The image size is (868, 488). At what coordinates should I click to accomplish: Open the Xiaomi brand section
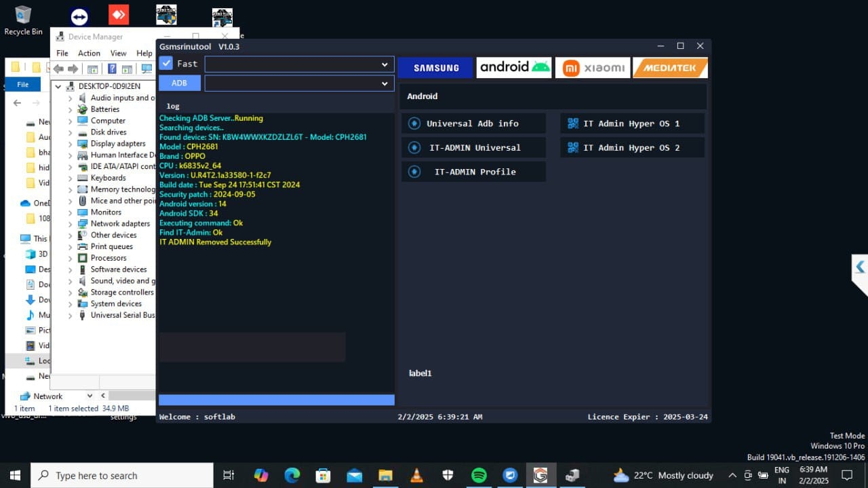(x=593, y=68)
